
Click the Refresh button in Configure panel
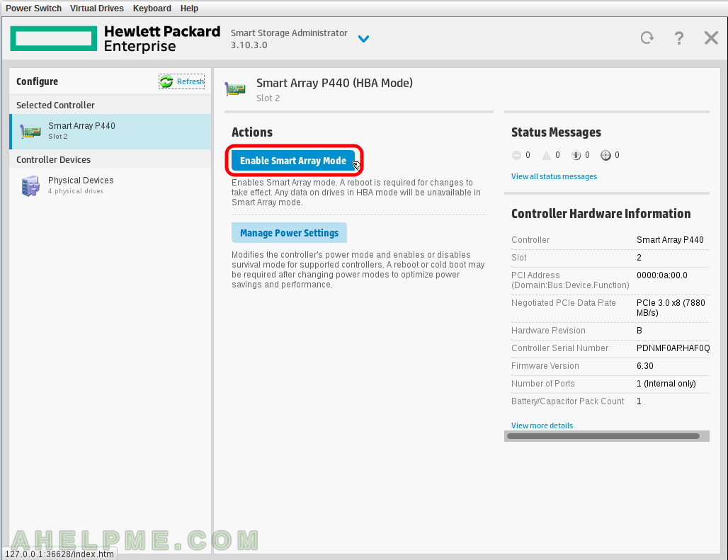[x=181, y=81]
